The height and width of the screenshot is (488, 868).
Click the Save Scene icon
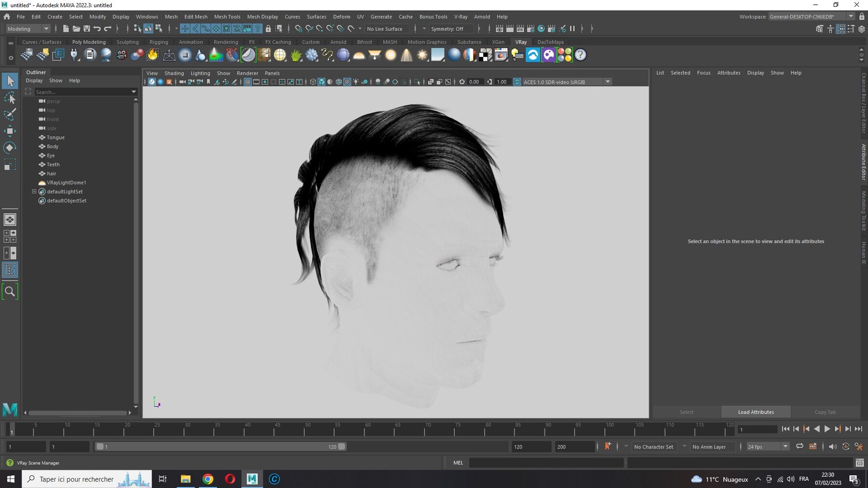pyautogui.click(x=87, y=29)
